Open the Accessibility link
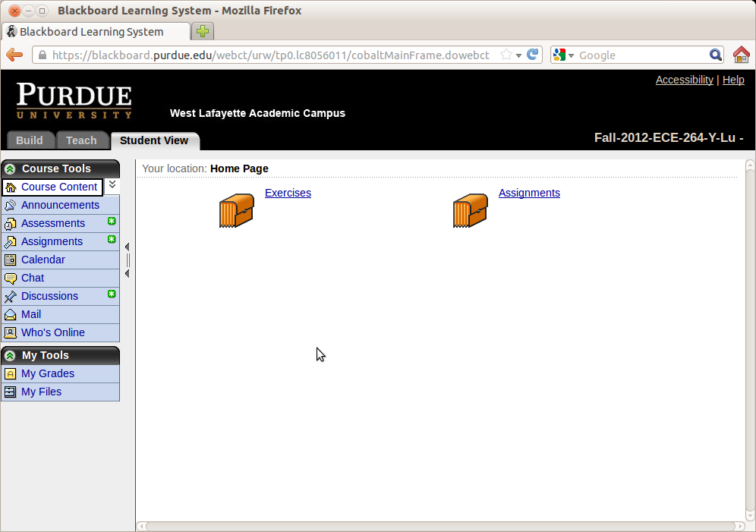This screenshot has width=756, height=532. pos(684,80)
